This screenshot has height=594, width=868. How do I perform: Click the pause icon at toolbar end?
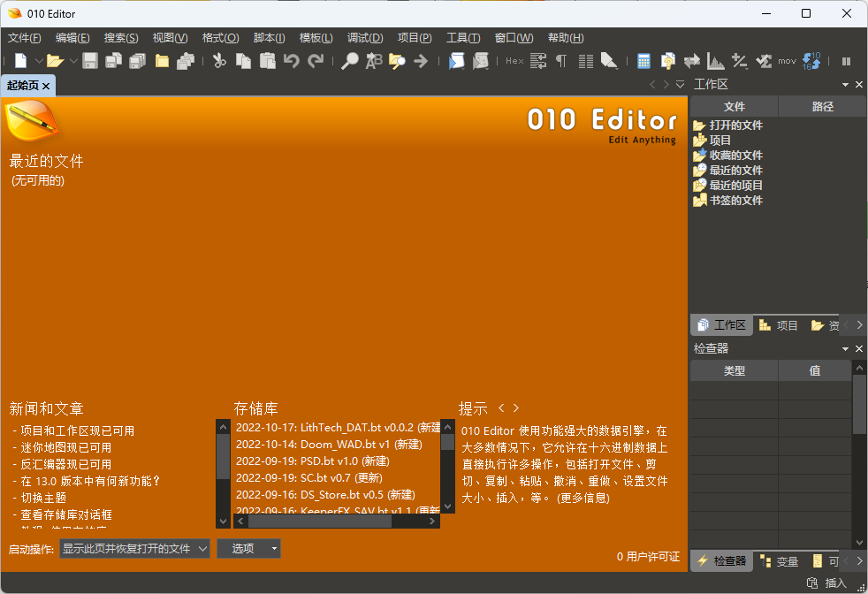[x=846, y=62]
